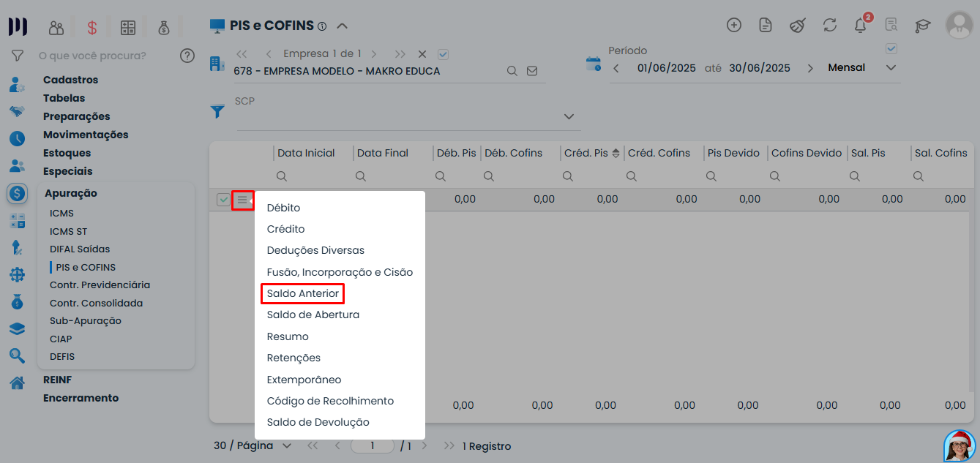This screenshot has height=463, width=980.
Task: Toggle the checkbox next to Empresa 1 de 1
Action: [442, 53]
